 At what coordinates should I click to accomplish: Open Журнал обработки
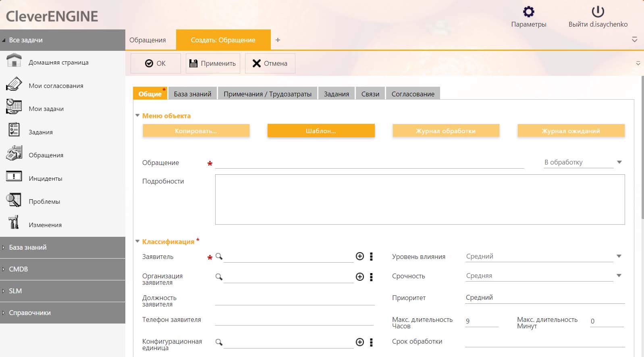pos(446,131)
